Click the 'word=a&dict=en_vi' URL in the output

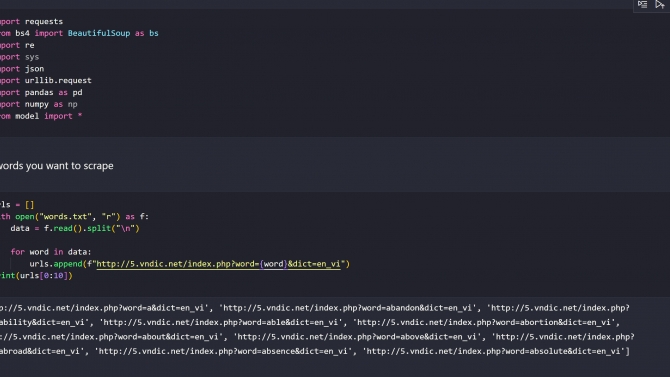(104, 308)
